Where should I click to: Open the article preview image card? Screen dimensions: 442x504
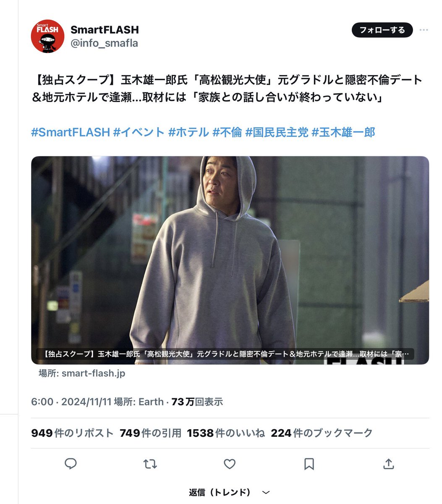click(230, 260)
